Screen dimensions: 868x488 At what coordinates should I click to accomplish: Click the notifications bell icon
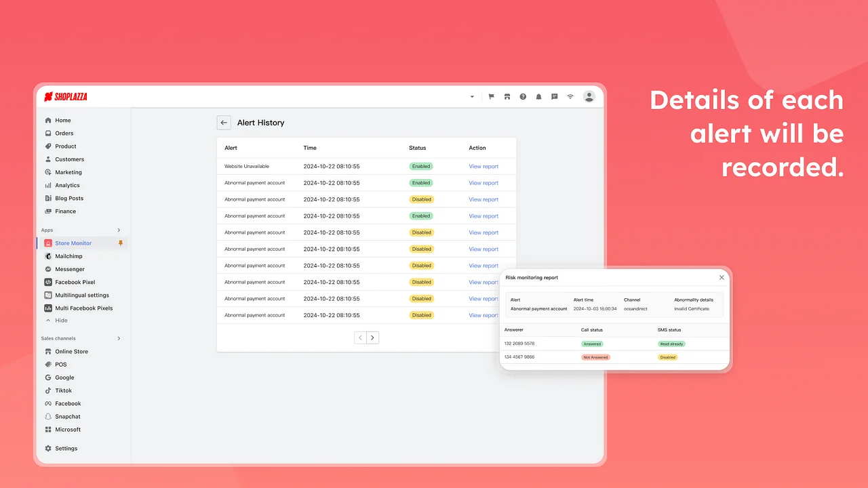click(538, 96)
